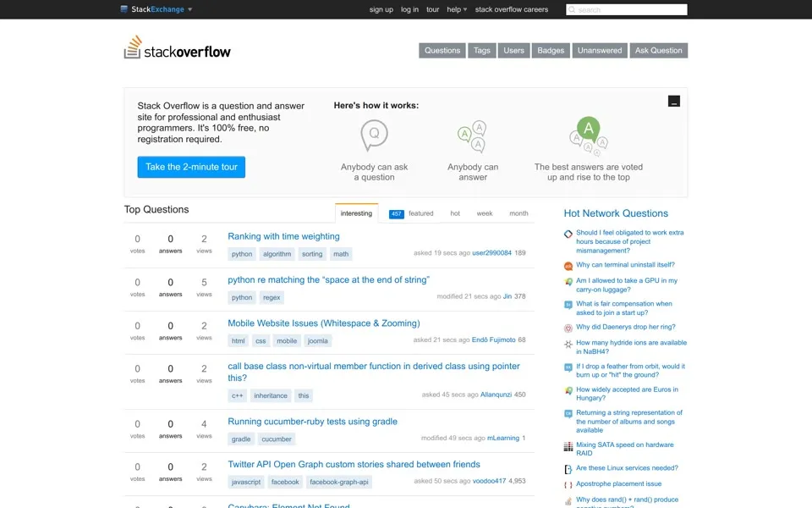Click site icon beside 'Why can terminal uninstall itself?'

click(x=568, y=266)
